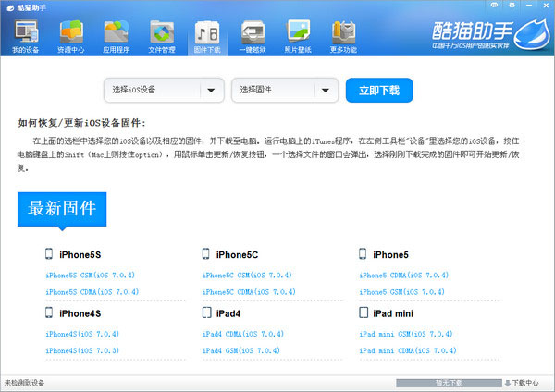Click the iPhone5C heading text
The height and width of the screenshot is (392, 555).
pos(237,255)
